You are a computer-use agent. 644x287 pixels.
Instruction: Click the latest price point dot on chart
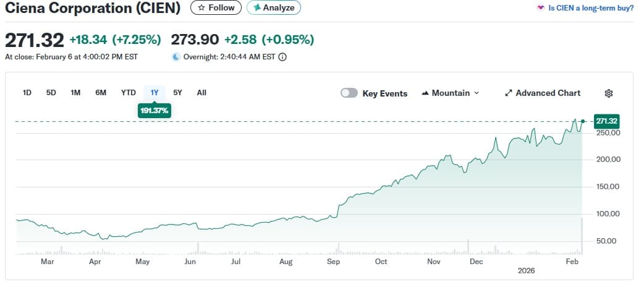point(582,121)
